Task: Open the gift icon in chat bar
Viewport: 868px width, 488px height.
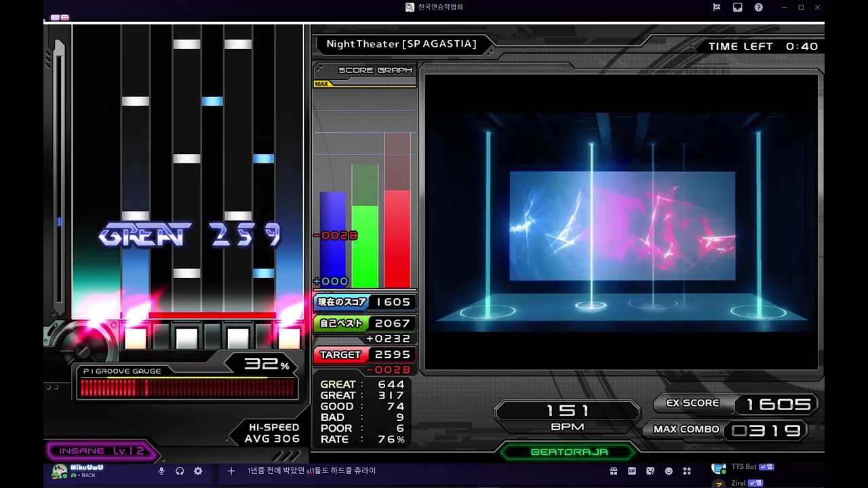Action: 614,471
